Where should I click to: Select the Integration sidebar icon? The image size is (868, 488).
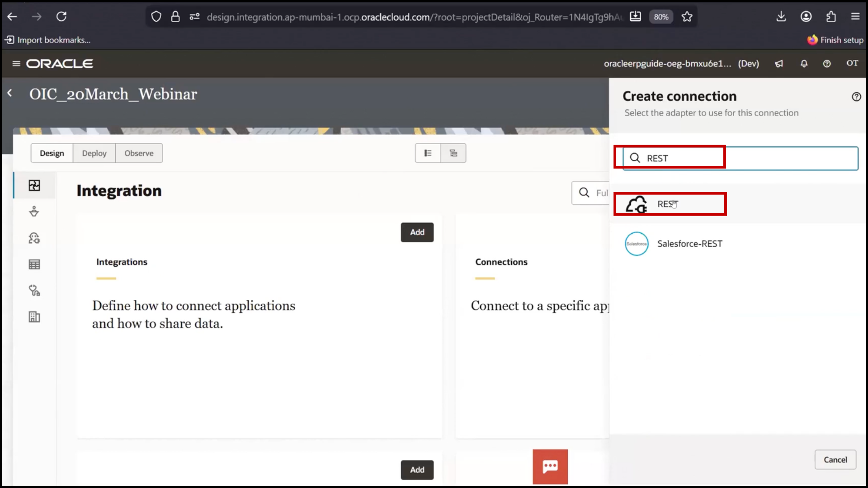click(x=34, y=185)
